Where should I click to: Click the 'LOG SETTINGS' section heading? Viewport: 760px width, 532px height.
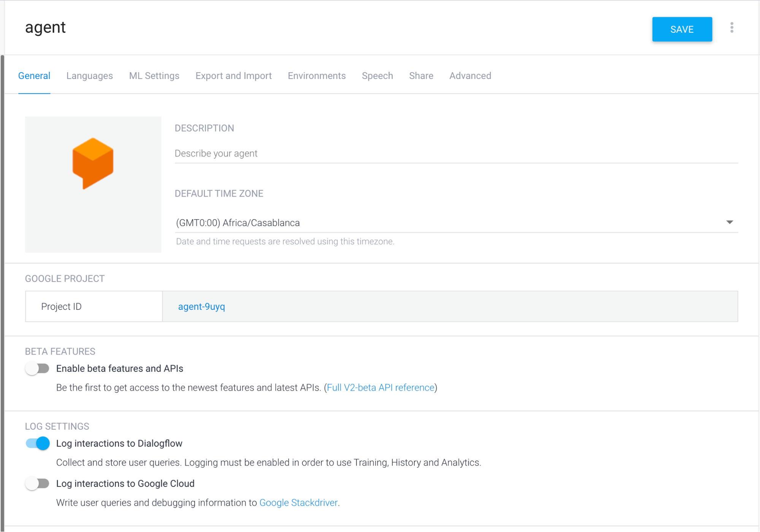coord(57,426)
